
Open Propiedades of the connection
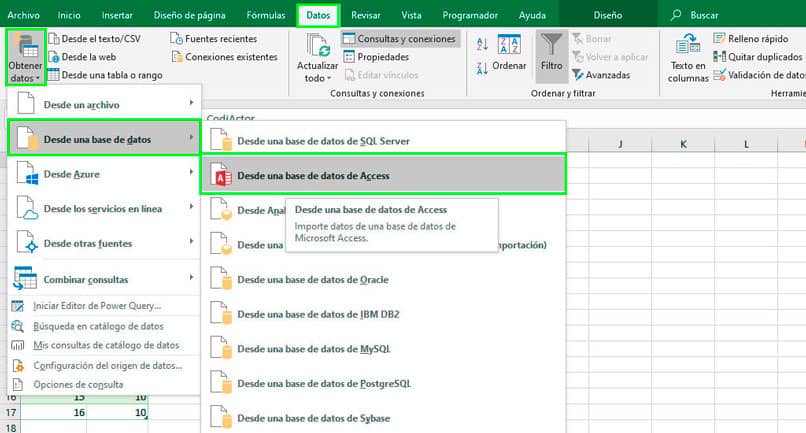tap(376, 57)
